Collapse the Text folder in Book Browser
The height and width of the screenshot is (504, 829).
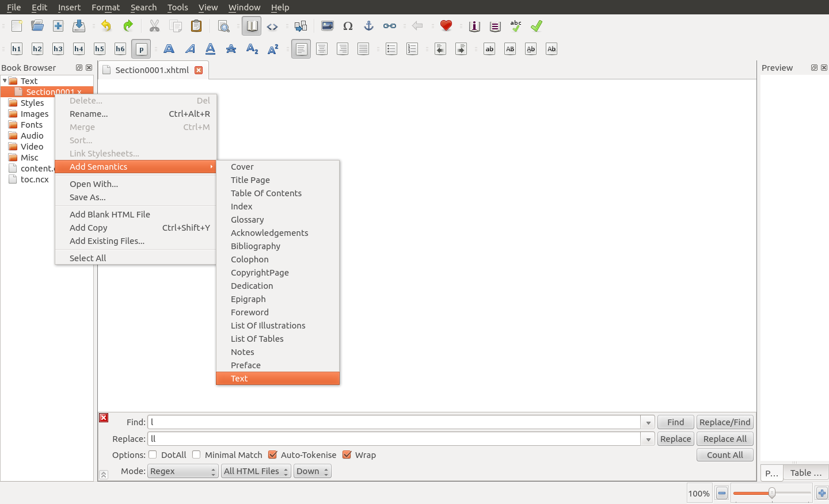5,81
